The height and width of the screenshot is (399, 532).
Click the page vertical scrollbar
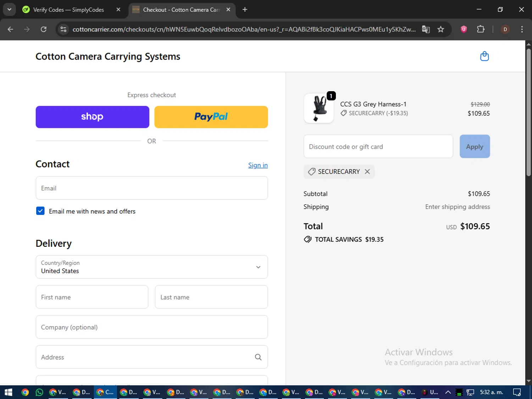point(528,112)
